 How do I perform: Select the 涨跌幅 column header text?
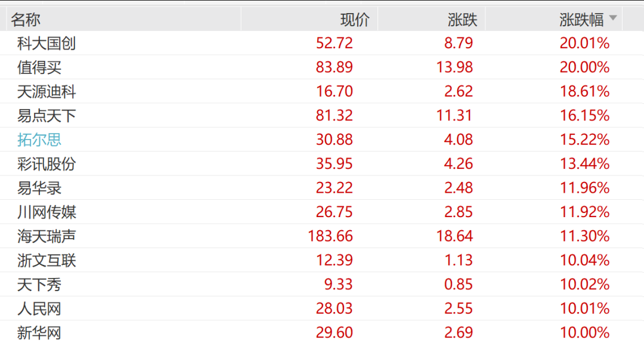click(x=581, y=20)
